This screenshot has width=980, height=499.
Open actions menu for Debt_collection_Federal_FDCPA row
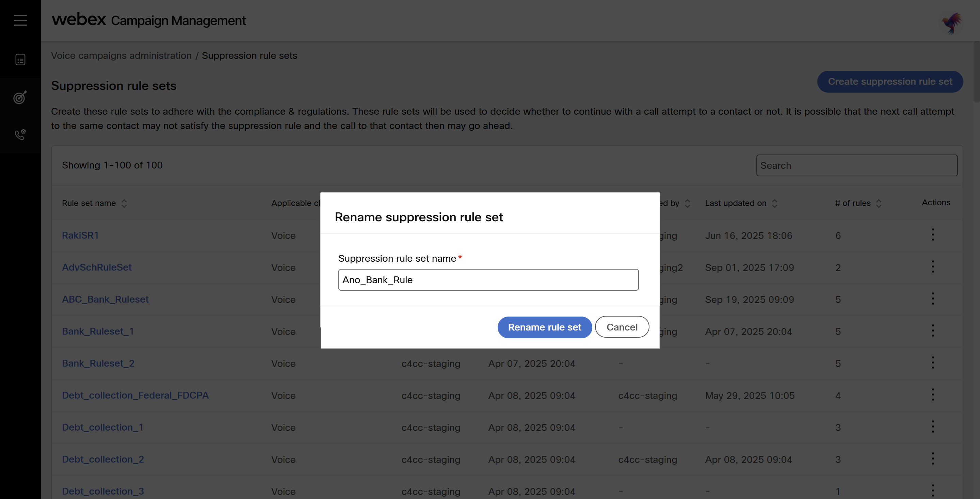tap(933, 395)
